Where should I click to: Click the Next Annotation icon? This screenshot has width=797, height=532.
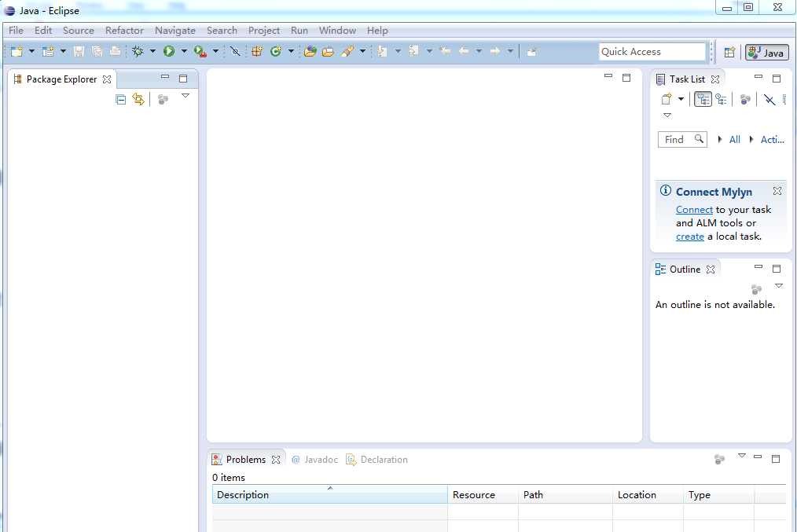pos(383,51)
